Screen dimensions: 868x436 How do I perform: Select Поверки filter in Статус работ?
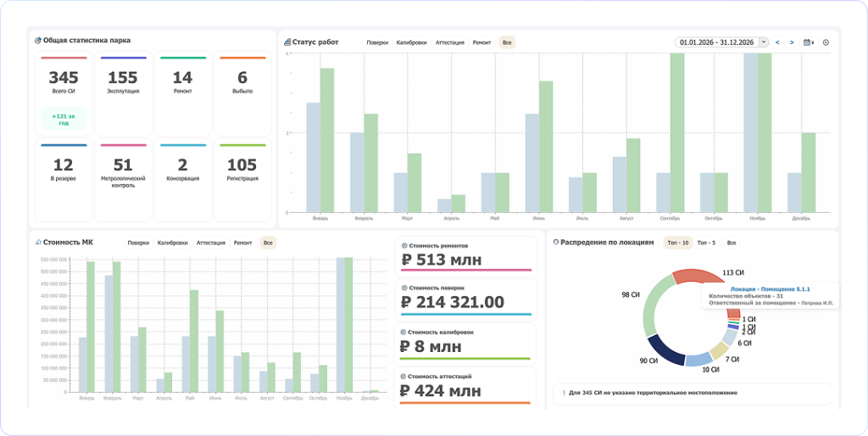[x=377, y=42]
